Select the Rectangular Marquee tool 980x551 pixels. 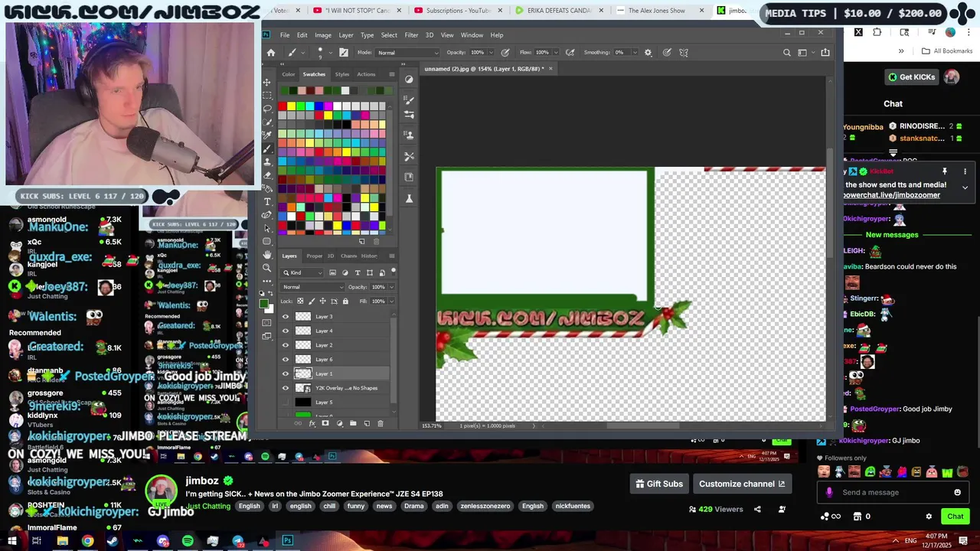tap(266, 95)
